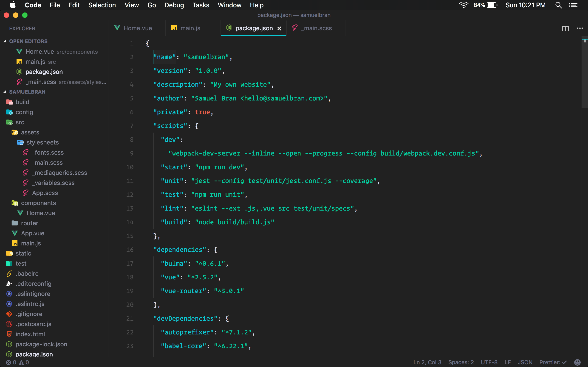Click the minimap scrollbar on right edge

(584, 73)
